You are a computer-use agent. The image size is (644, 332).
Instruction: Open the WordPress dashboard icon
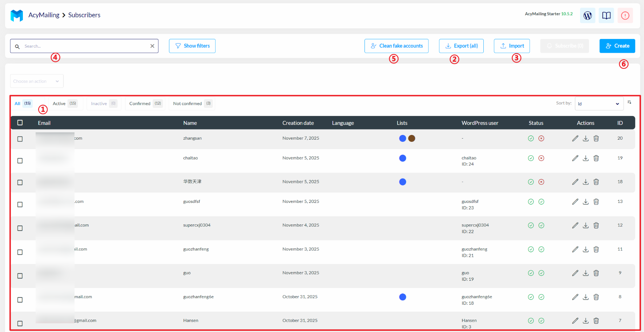click(x=587, y=16)
